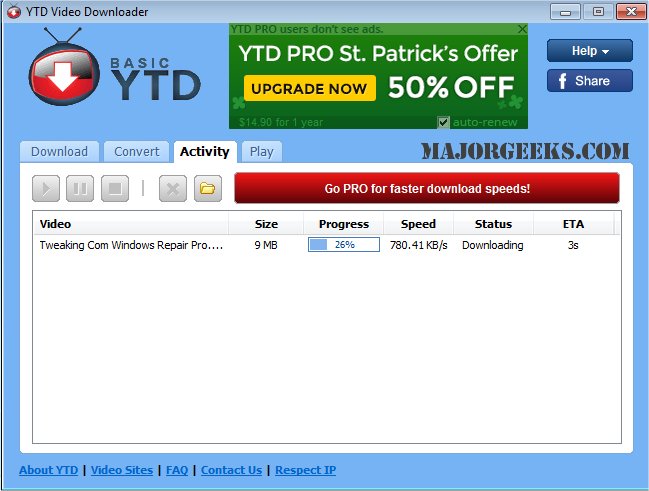Select the Activity tab

click(x=205, y=152)
